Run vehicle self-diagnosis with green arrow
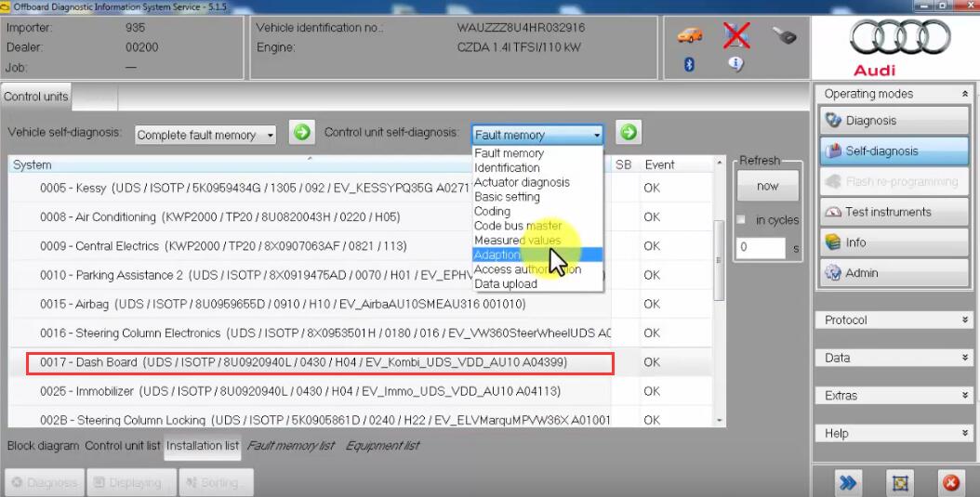 [302, 132]
